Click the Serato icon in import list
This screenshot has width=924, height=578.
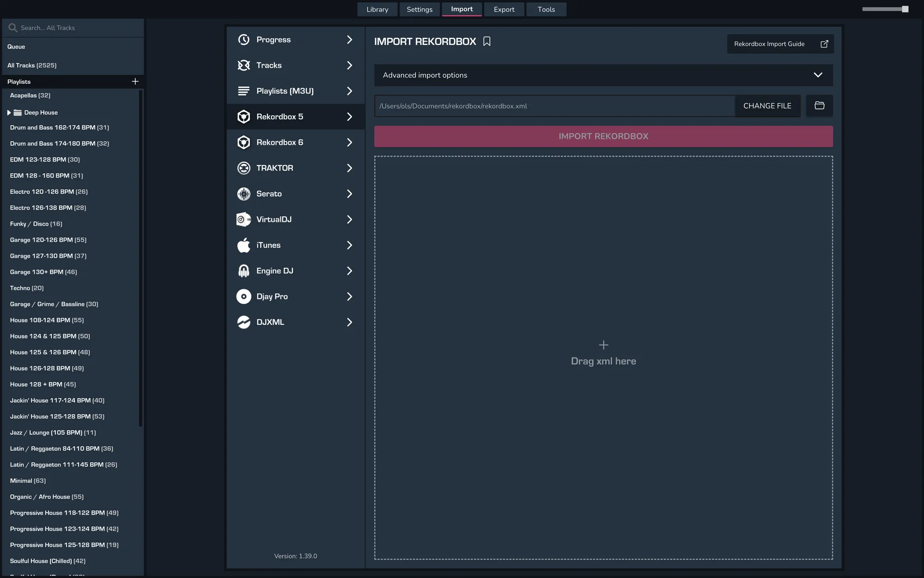[243, 194]
